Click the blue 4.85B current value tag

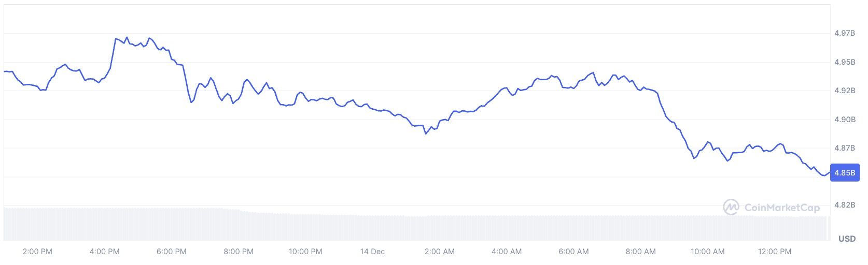point(845,173)
